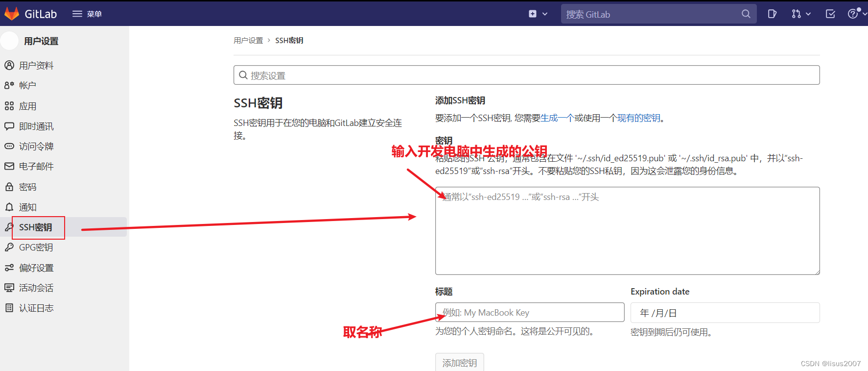868x371 pixels.
Task: Click the 应用 grid icon
Action: (9, 106)
